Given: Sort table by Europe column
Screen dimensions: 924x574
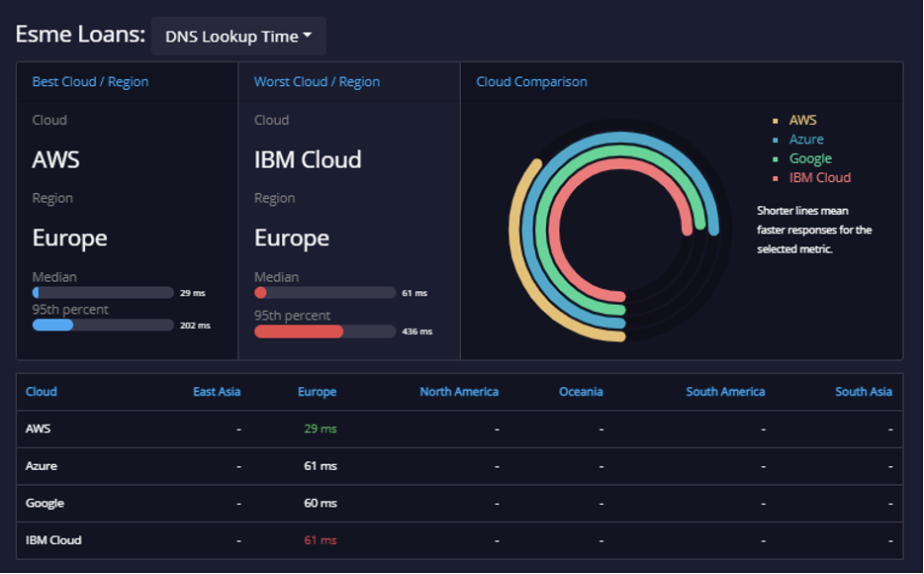Looking at the screenshot, I should point(317,392).
